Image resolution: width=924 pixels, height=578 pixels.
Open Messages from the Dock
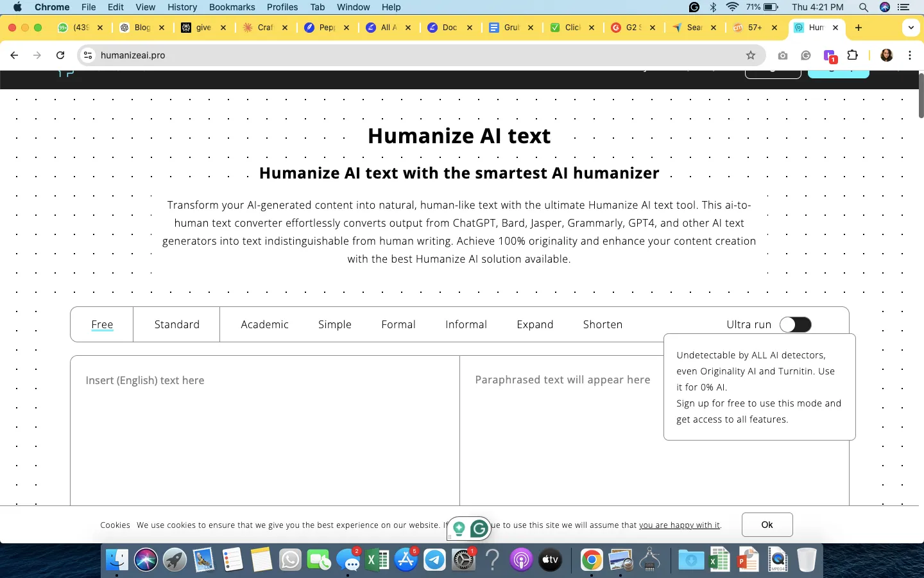348,560
